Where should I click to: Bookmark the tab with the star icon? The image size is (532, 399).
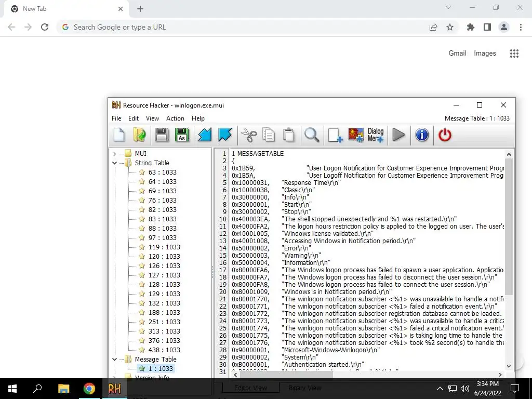click(x=450, y=27)
